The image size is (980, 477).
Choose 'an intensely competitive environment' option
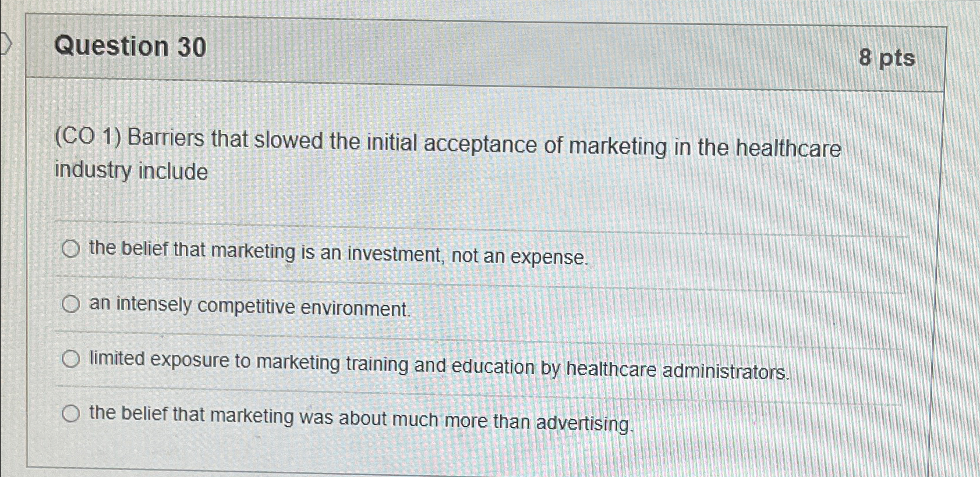[x=71, y=303]
